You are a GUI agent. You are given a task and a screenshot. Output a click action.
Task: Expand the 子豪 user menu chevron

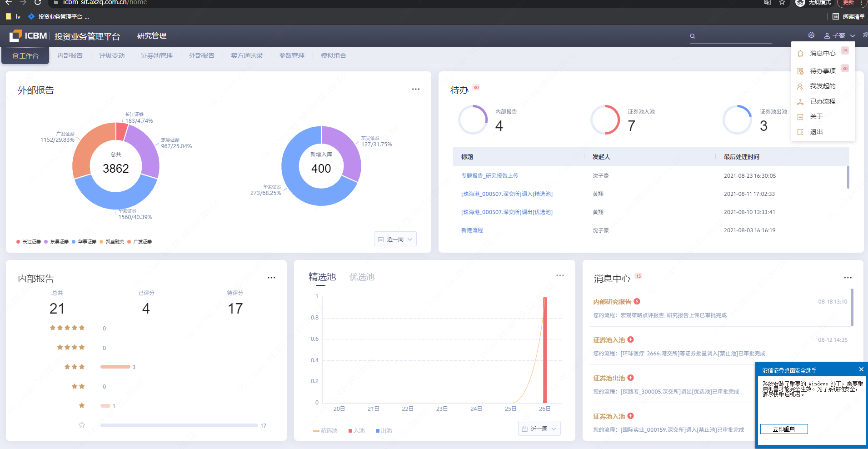[x=853, y=36]
